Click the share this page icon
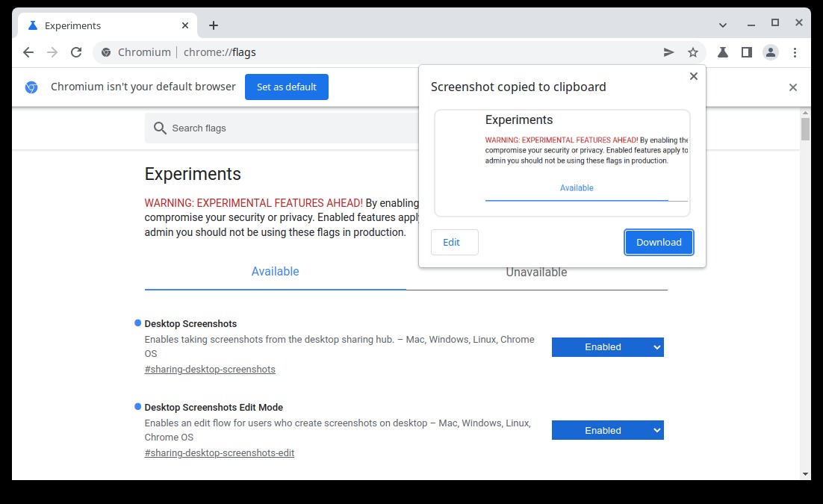The height and width of the screenshot is (504, 823). pyautogui.click(x=668, y=52)
